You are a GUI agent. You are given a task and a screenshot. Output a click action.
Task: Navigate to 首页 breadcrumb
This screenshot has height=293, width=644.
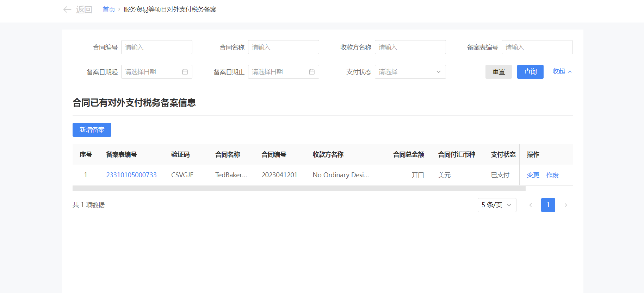(109, 9)
